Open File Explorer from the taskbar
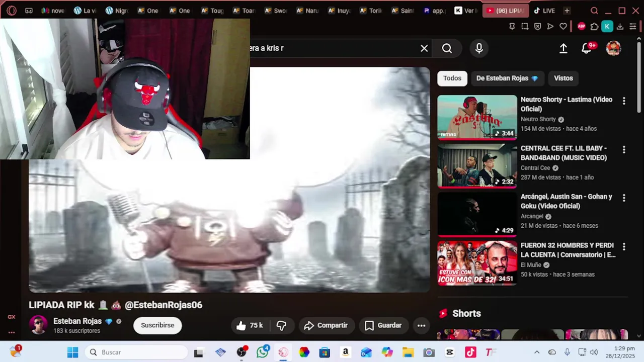644x362 pixels. tap(408, 352)
